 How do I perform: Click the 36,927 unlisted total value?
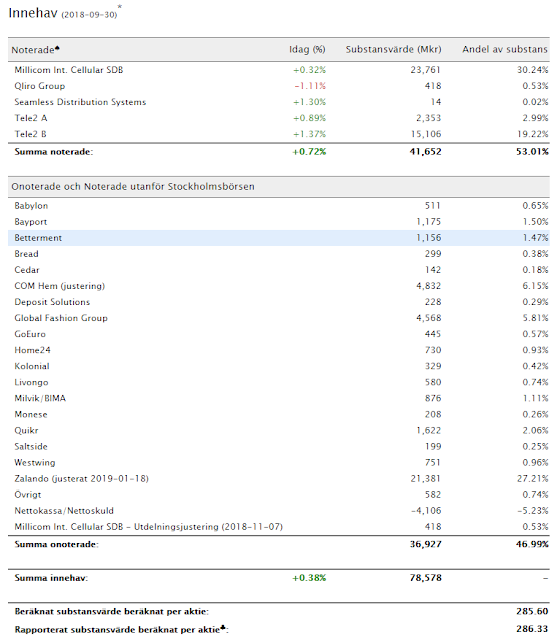coord(426,544)
